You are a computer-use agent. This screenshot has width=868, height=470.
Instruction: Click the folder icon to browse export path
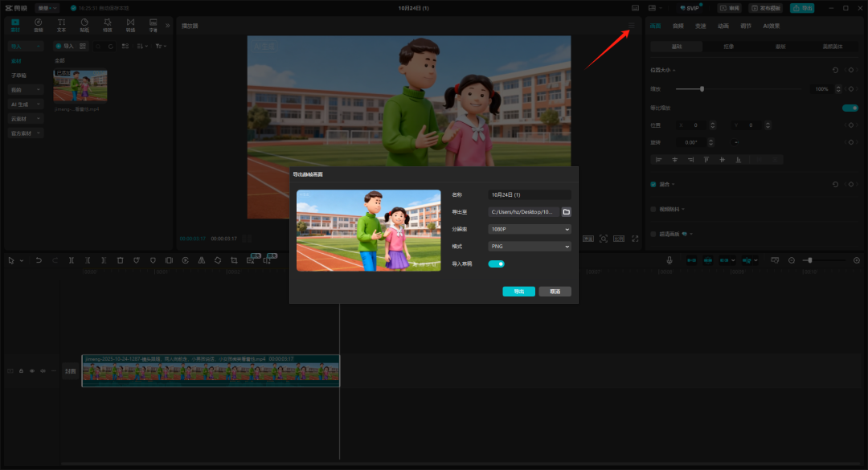(x=566, y=212)
